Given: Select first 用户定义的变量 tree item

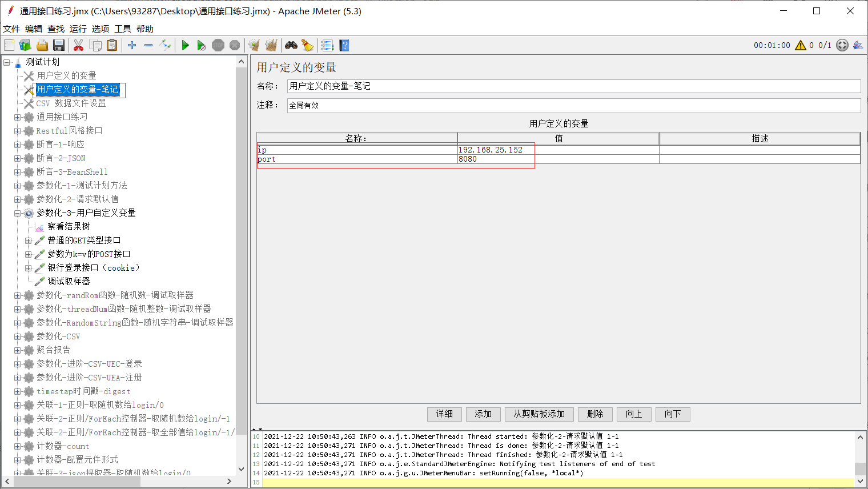Looking at the screenshot, I should pos(66,76).
